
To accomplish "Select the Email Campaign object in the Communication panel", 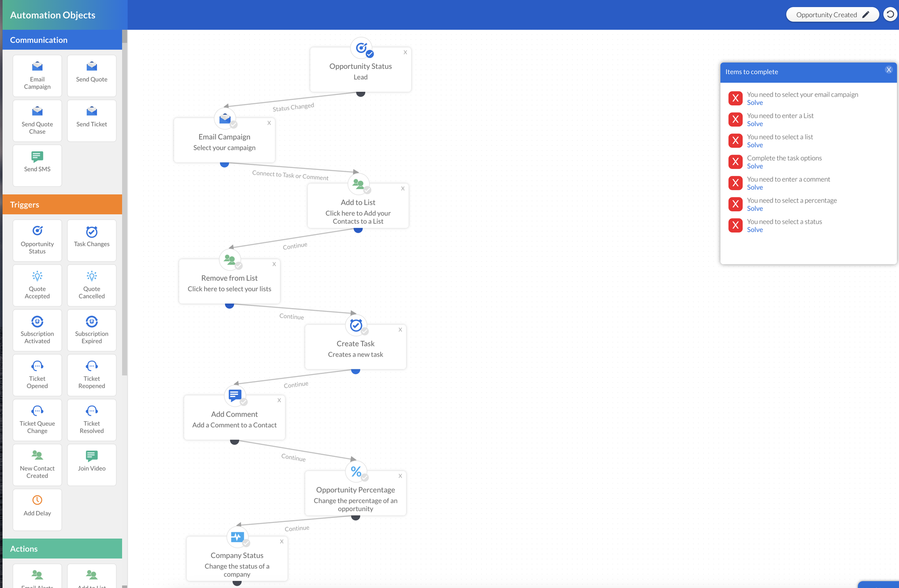I will [x=37, y=76].
